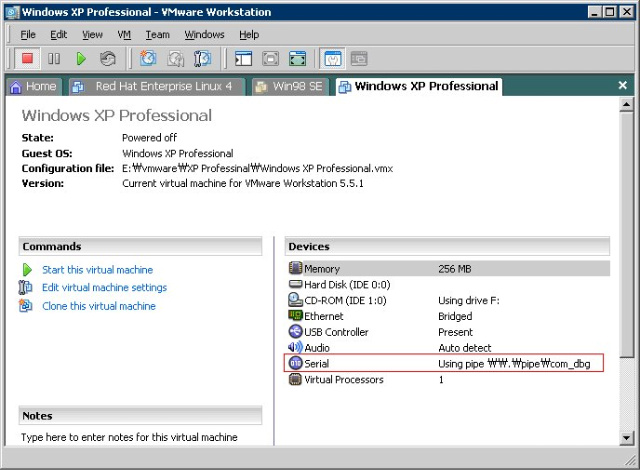This screenshot has width=640, height=470.
Task: Enter full screen mode toolbar icon
Action: pyautogui.click(x=298, y=59)
